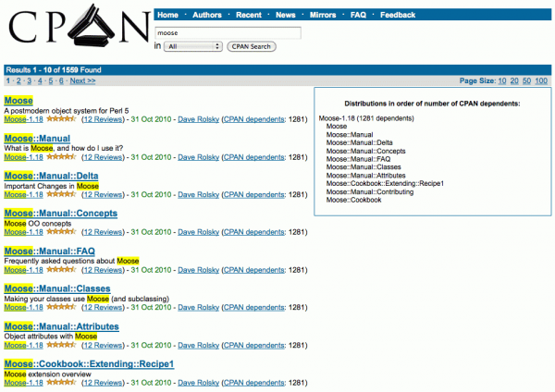The height and width of the screenshot is (392, 555).
Task: Click the CPAN Search button
Action: [252, 46]
